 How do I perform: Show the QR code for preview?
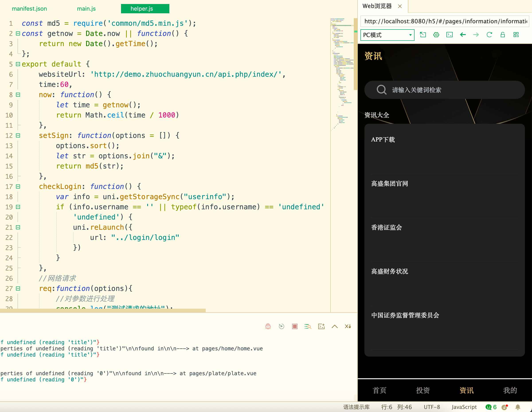click(516, 35)
